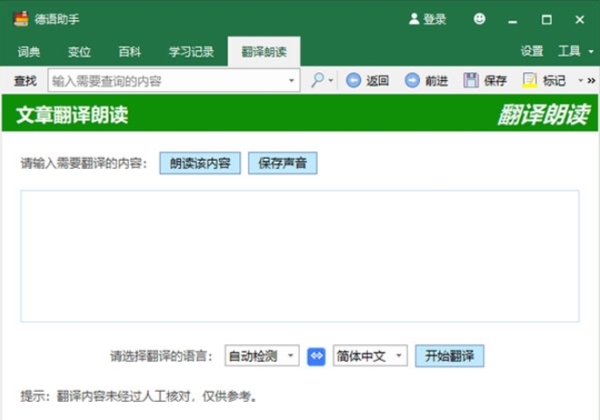Go to the 学习记录 tab

pos(191,52)
